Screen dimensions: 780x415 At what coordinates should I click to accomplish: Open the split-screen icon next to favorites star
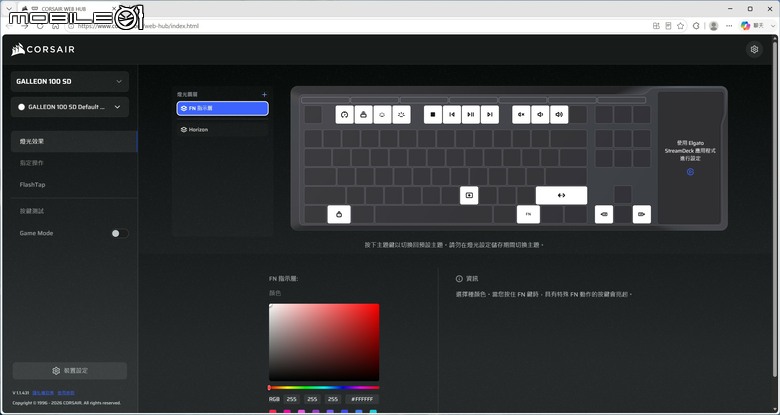[668, 26]
